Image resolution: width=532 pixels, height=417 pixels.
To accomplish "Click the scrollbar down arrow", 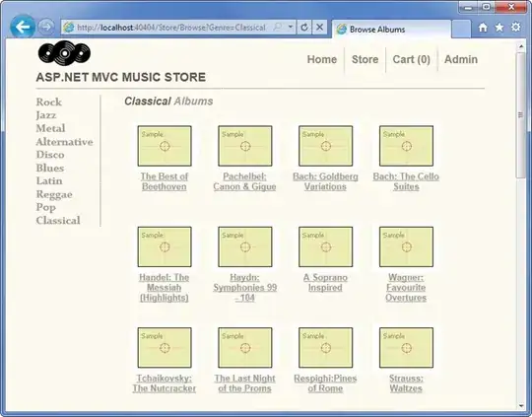I will [521, 405].
